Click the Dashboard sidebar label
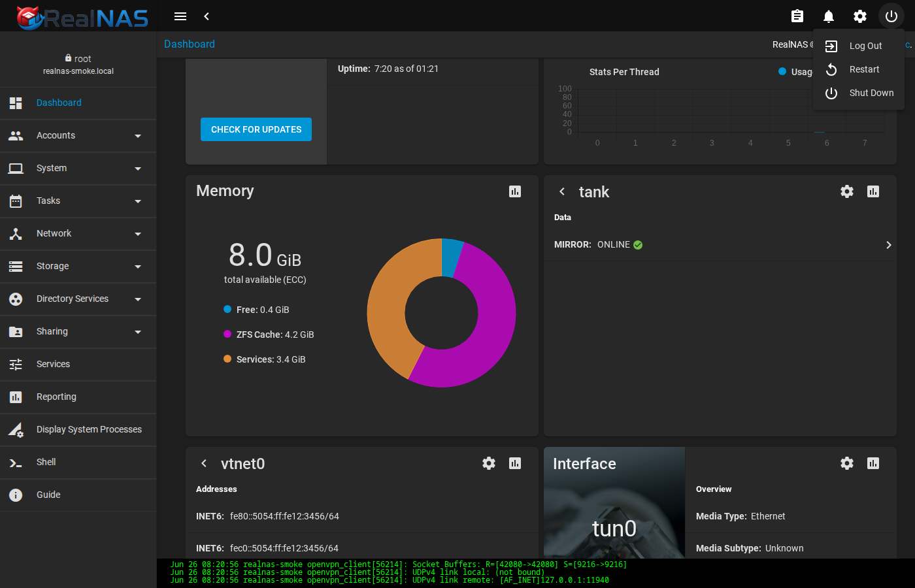 click(x=59, y=103)
